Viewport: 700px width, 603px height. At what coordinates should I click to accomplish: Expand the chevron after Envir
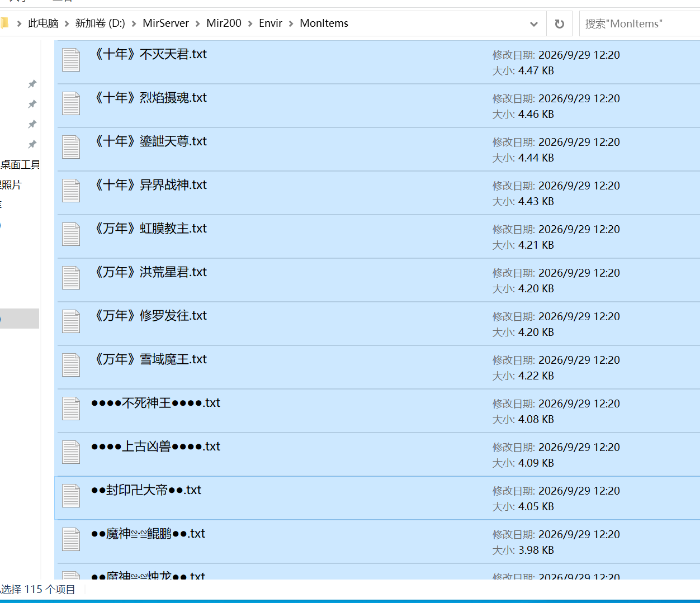pos(291,23)
